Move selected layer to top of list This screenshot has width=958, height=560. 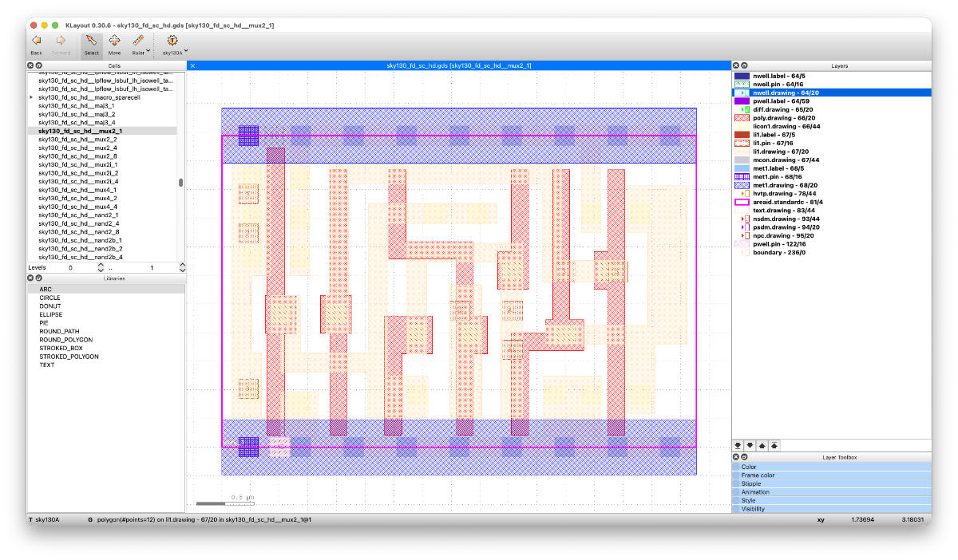[x=775, y=445]
